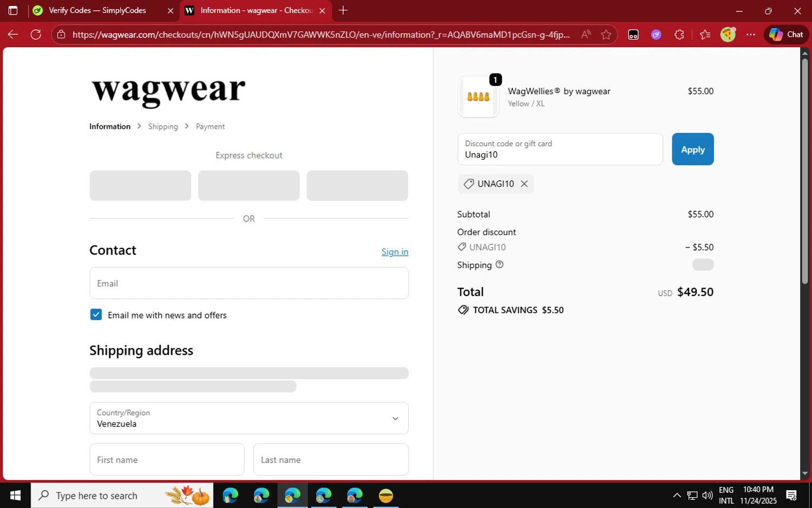Click the $49.50 total amount
The image size is (812, 508).
(x=695, y=292)
